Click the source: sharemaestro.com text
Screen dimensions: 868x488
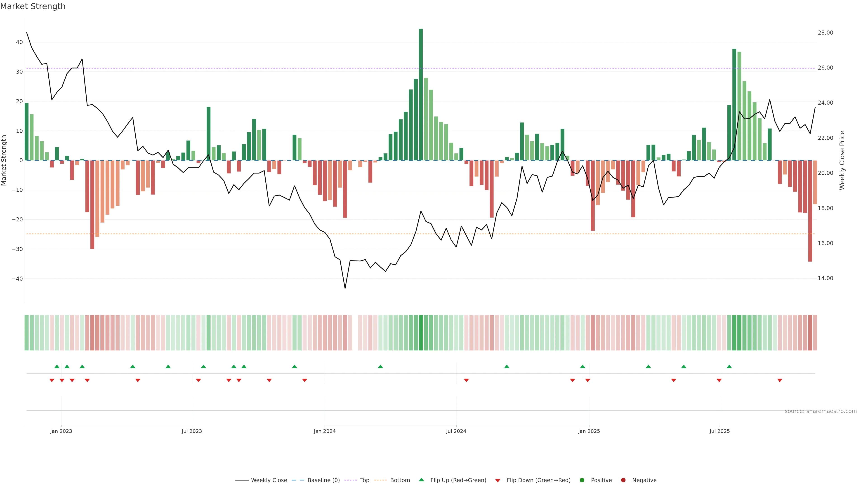pyautogui.click(x=821, y=411)
